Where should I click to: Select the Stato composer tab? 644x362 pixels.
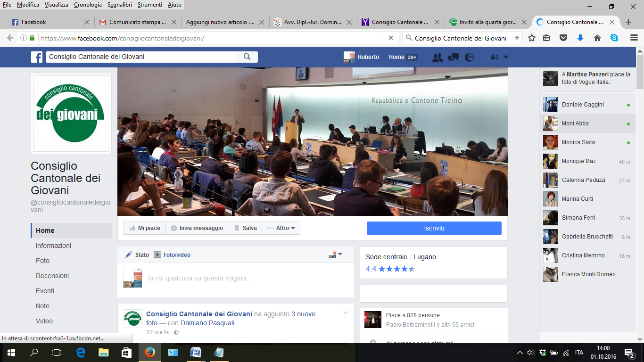(137, 255)
